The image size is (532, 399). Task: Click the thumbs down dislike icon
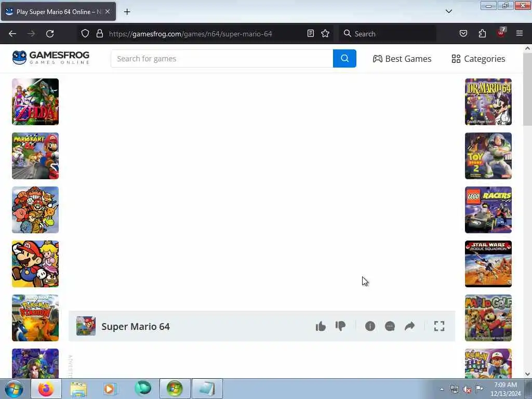point(340,326)
